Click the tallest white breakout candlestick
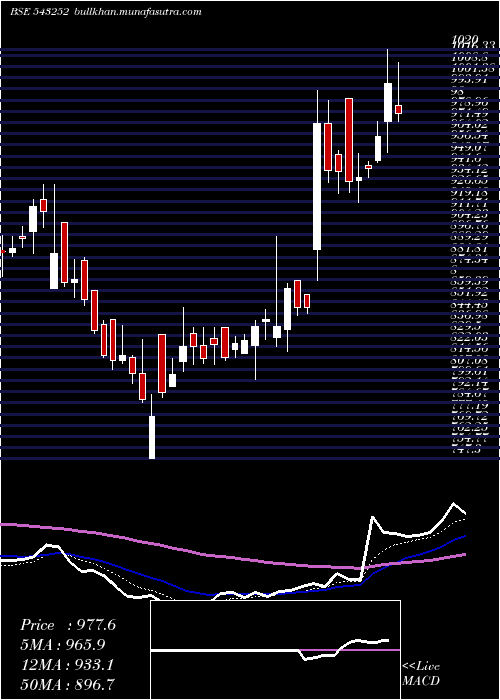The height and width of the screenshot is (700, 500). [x=317, y=186]
